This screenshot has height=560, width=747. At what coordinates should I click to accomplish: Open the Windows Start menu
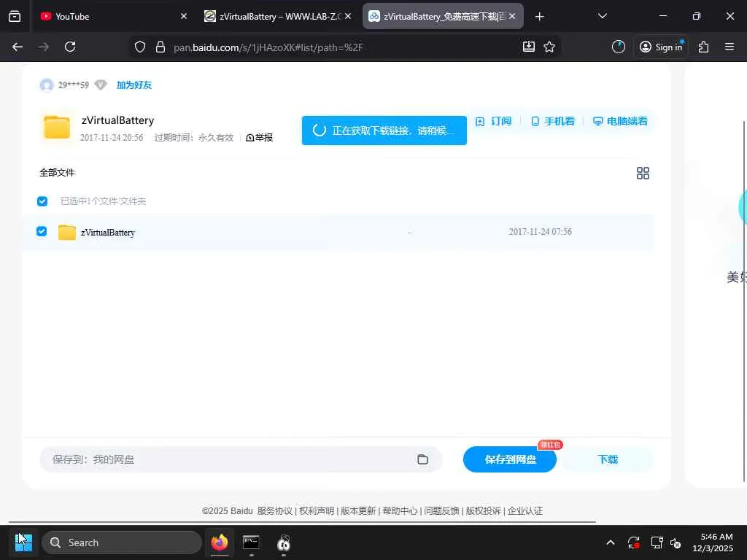tap(23, 542)
